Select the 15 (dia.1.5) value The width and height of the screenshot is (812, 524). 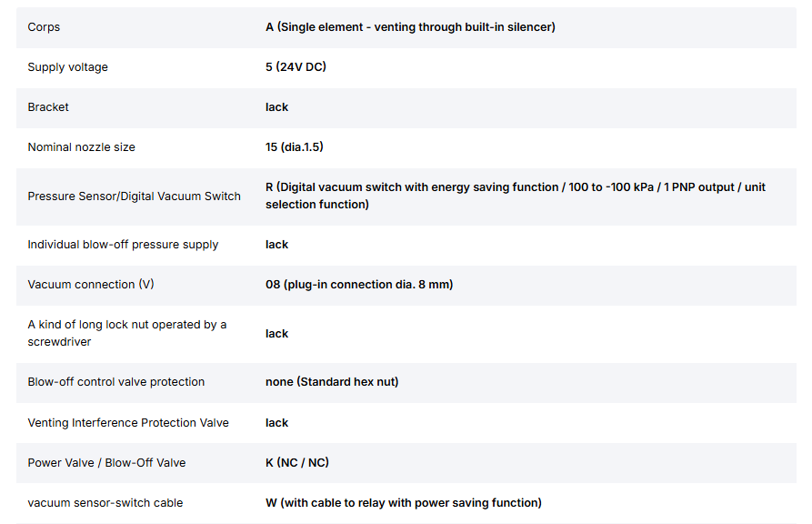(x=294, y=147)
